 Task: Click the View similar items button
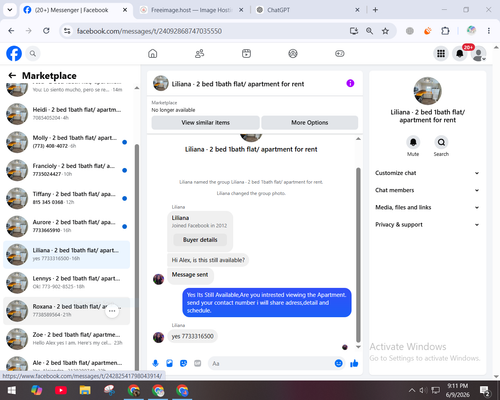coord(206,123)
